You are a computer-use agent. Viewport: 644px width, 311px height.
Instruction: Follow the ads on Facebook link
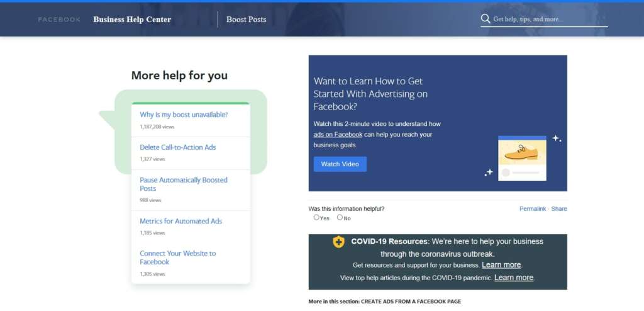point(338,135)
